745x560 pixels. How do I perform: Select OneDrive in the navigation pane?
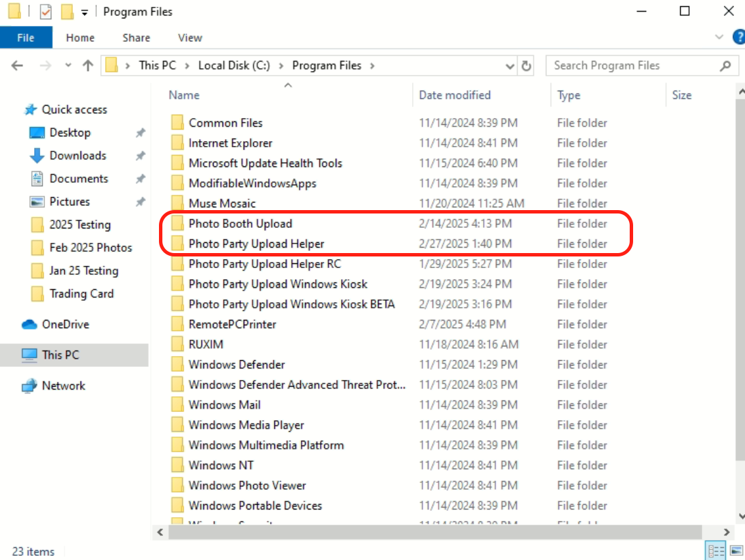(65, 325)
